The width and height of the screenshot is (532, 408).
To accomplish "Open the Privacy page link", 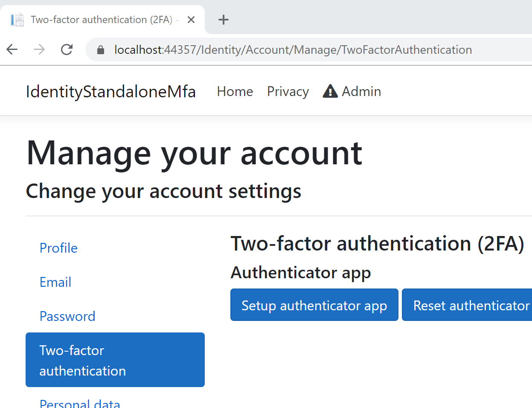I will click(x=288, y=91).
